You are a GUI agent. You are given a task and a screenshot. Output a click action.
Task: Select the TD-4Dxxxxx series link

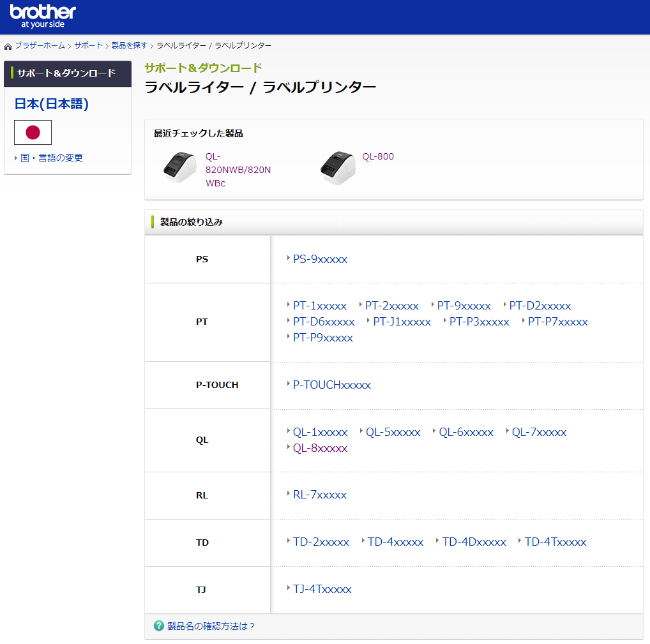pyautogui.click(x=474, y=542)
